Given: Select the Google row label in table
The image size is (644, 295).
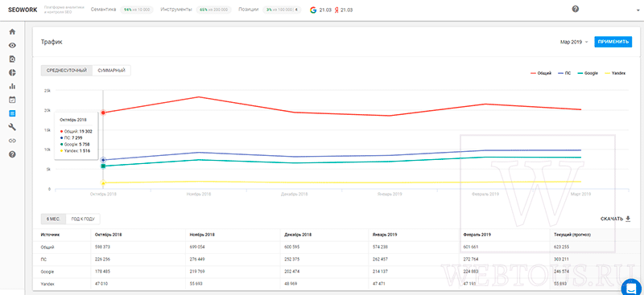Looking at the screenshot, I should point(47,272).
